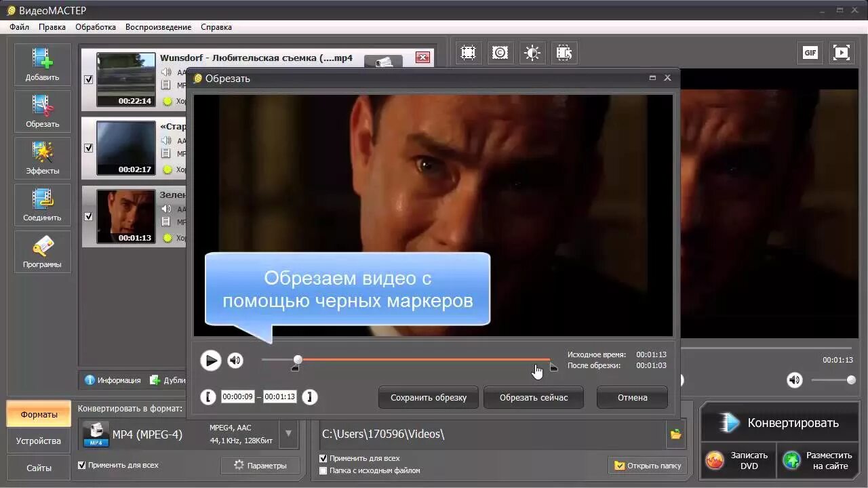Toggle checkbox for the second video (00:02:17)
This screenshot has height=488, width=868.
tap(88, 148)
